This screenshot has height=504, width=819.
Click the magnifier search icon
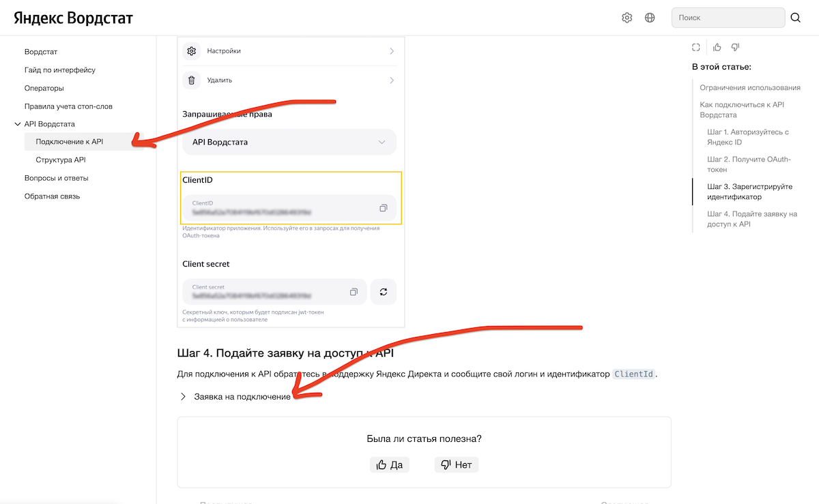tap(796, 18)
